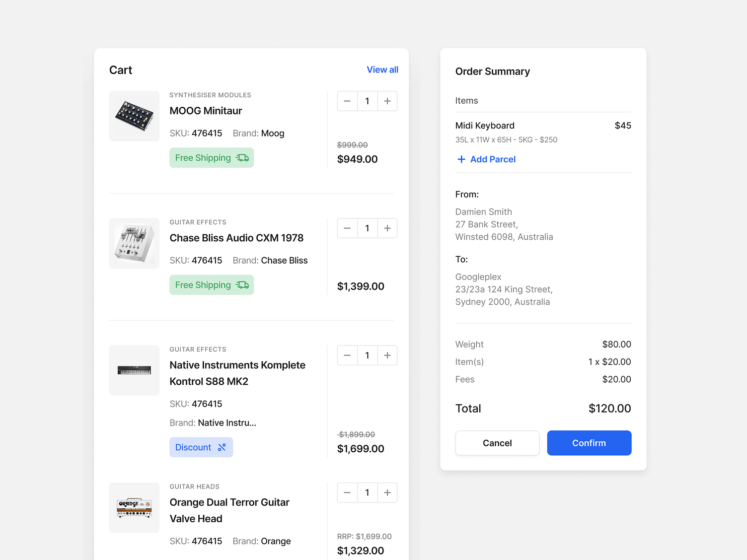Click the $45 Midi Keyboard price

click(623, 126)
